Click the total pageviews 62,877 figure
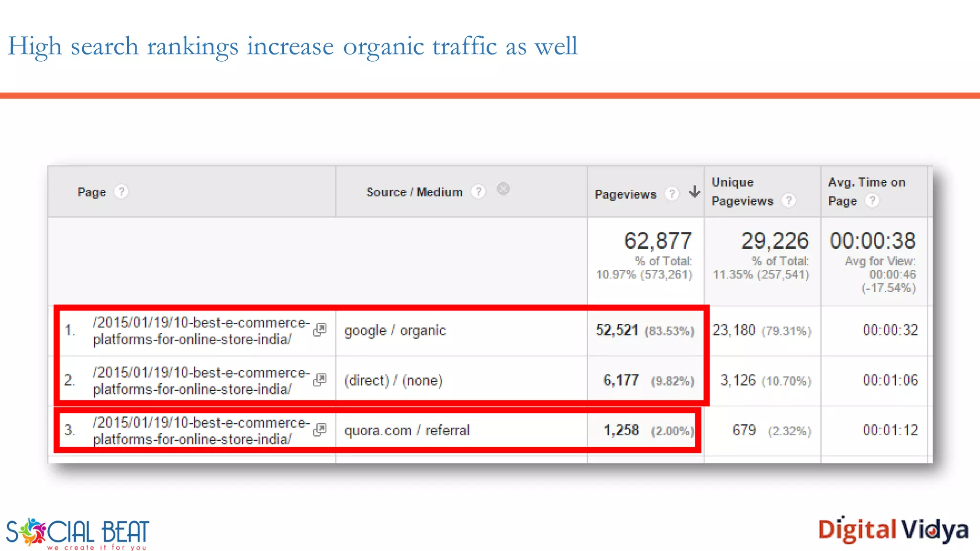Screen dimensions: 980x551 pyautogui.click(x=658, y=241)
